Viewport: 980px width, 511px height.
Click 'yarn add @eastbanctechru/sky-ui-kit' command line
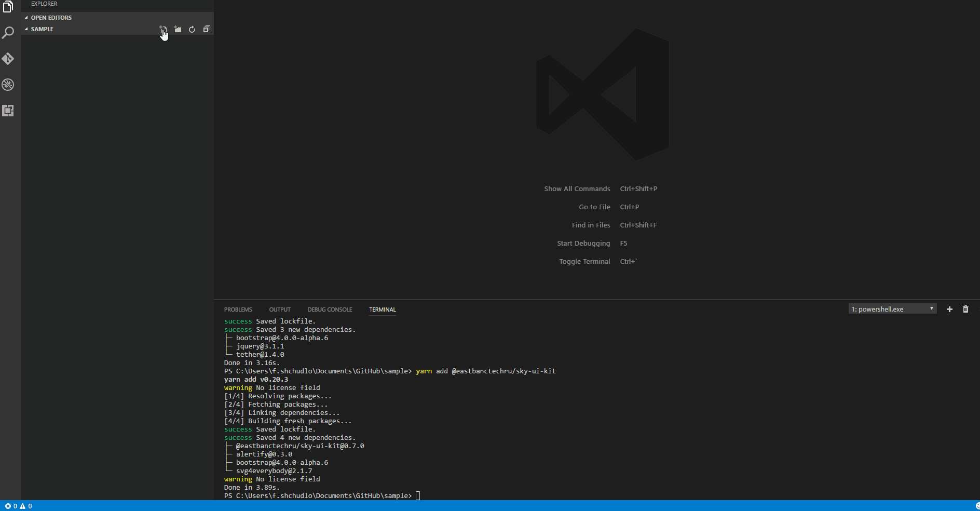point(486,371)
